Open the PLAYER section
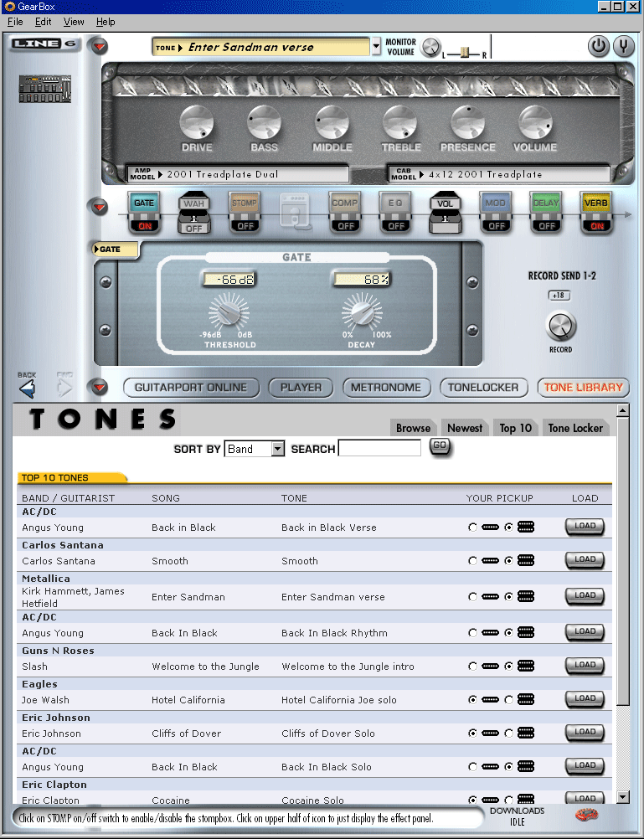Viewport: 644px width, 839px height. pyautogui.click(x=301, y=388)
